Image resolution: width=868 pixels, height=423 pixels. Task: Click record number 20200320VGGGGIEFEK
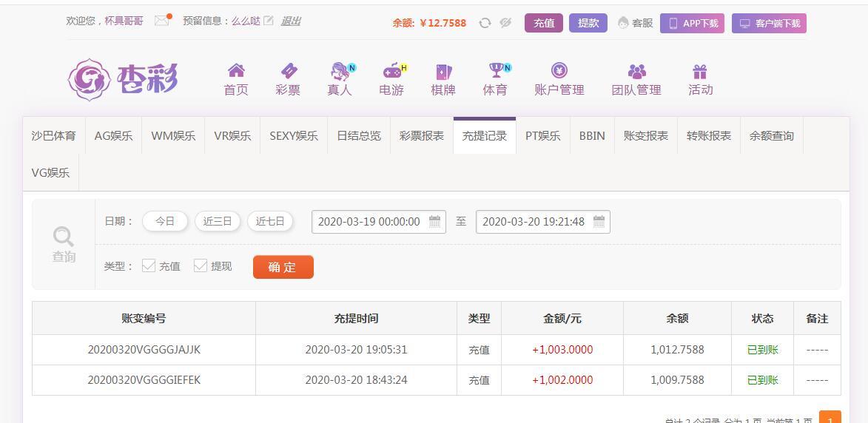(x=144, y=380)
